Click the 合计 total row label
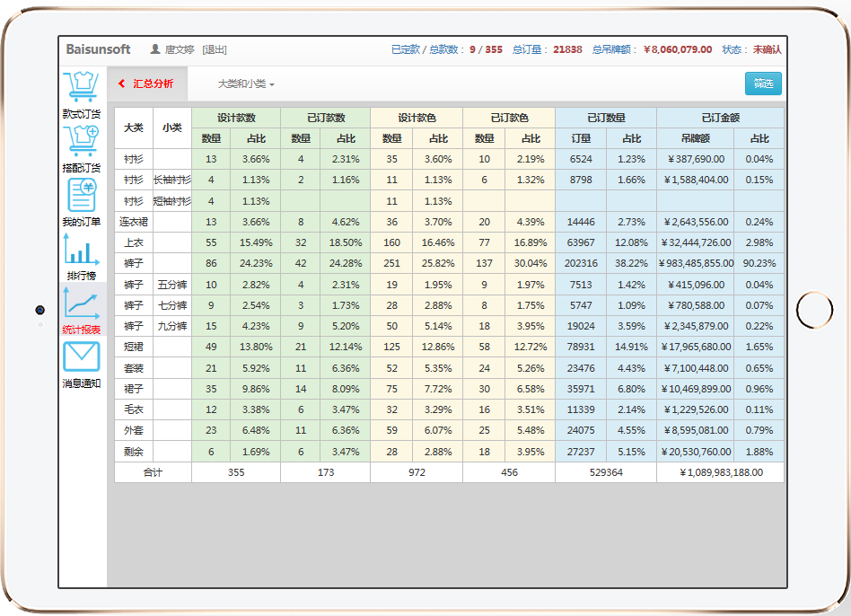The image size is (851, 616). [153, 472]
